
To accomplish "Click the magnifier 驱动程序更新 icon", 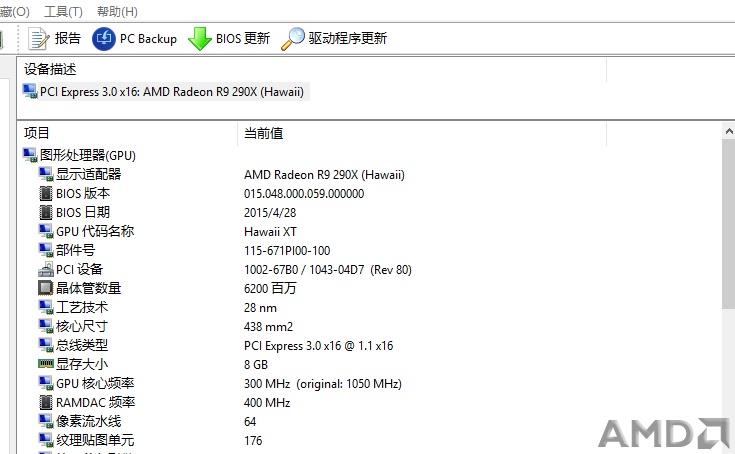I will coord(293,38).
